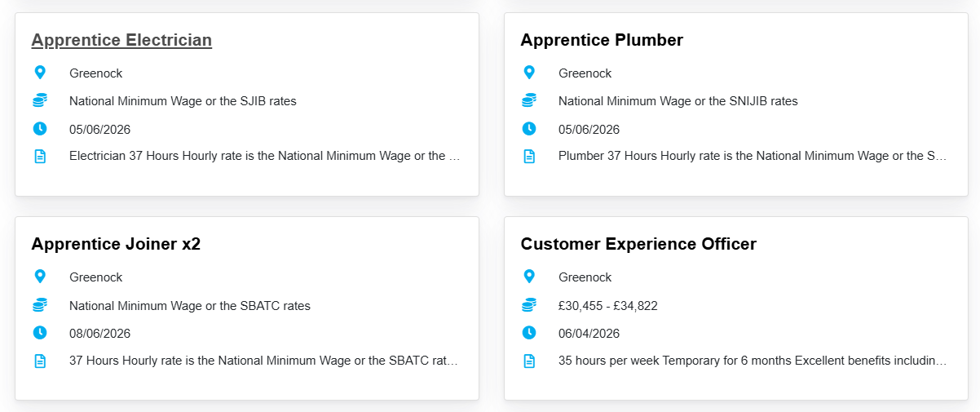Click location pin icon in Apprentice Plumber card
980x412 pixels.
coord(529,73)
